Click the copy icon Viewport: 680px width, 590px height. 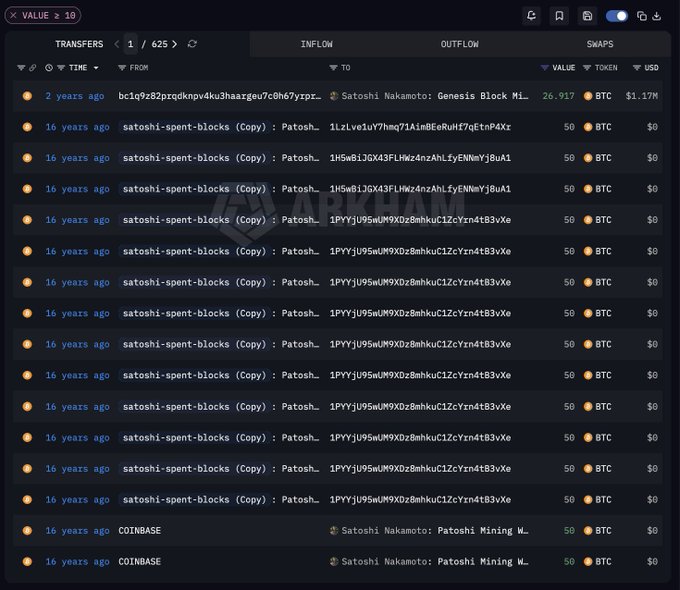coord(642,16)
